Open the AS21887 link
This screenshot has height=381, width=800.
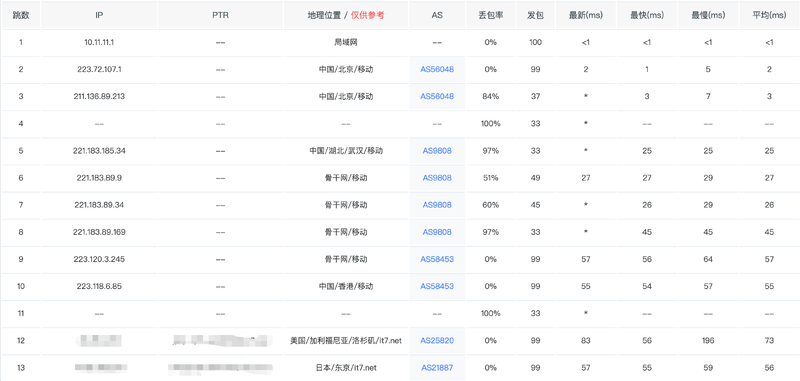coord(437,367)
